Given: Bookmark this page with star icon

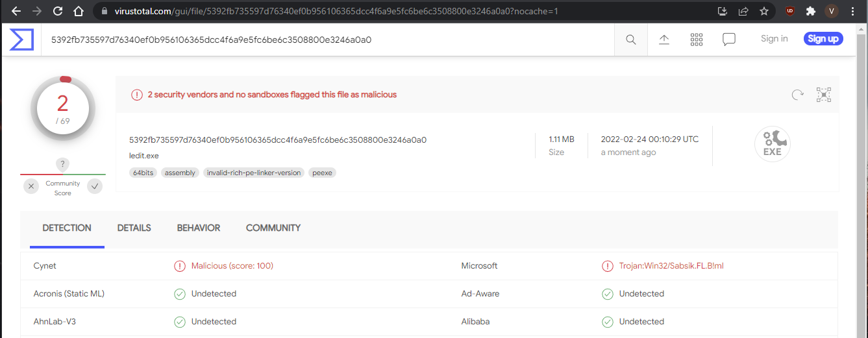Looking at the screenshot, I should pyautogui.click(x=764, y=11).
